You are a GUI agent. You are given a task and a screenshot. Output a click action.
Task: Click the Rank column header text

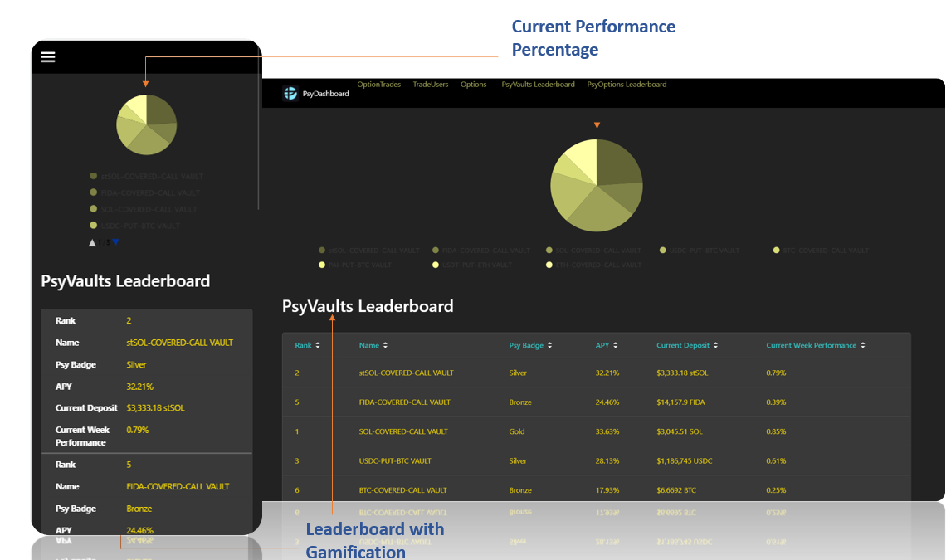coord(303,345)
